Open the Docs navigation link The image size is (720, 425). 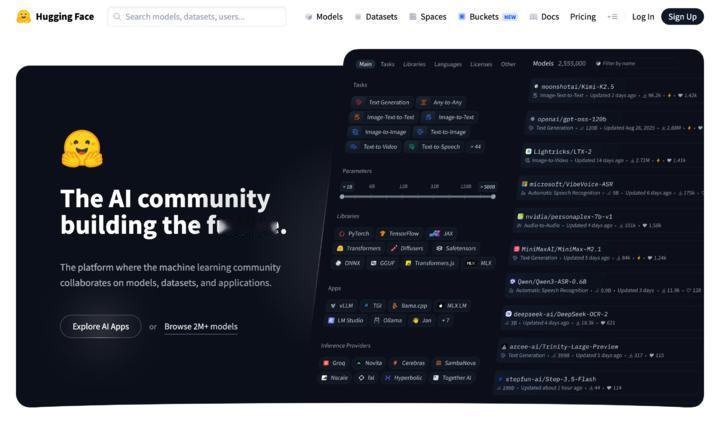pos(544,17)
